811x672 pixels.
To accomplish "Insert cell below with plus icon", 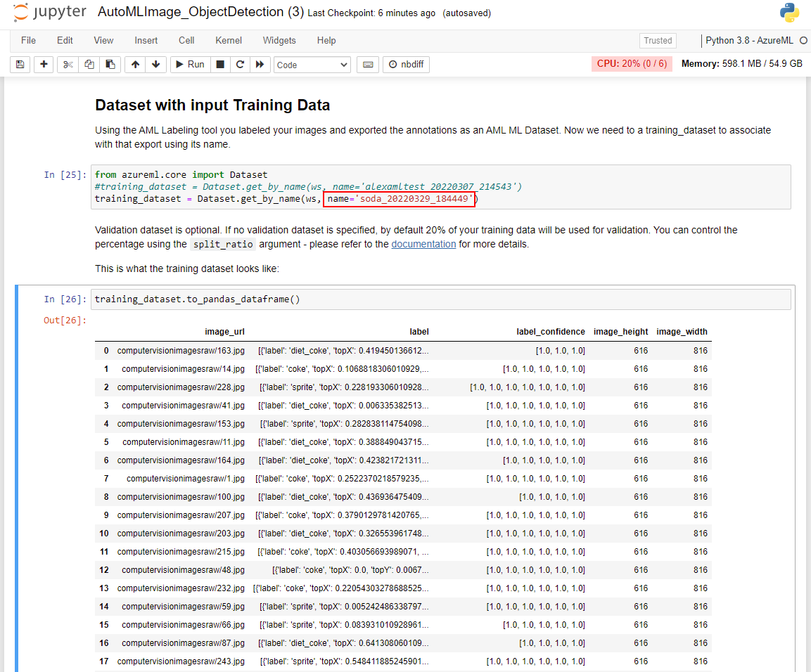I will coord(44,65).
